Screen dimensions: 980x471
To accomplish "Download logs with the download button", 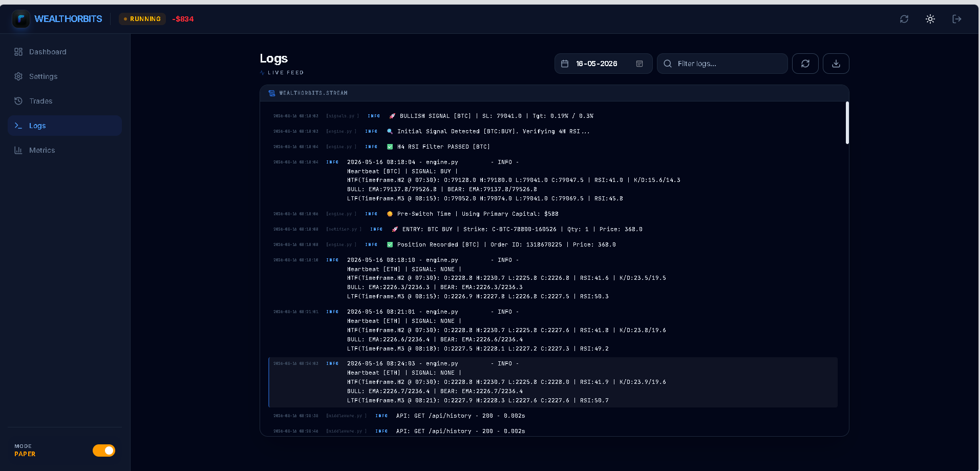I will click(836, 64).
